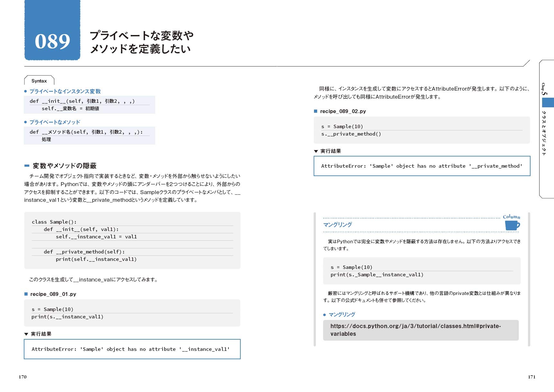Click the code line 'class Sample():'
Viewport: 554px width, 392px height.
pos(54,222)
